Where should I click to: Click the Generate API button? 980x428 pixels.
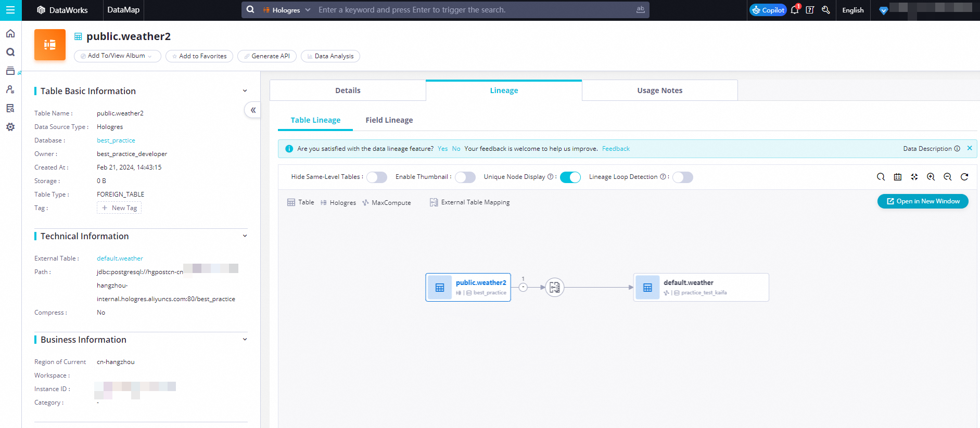(267, 56)
